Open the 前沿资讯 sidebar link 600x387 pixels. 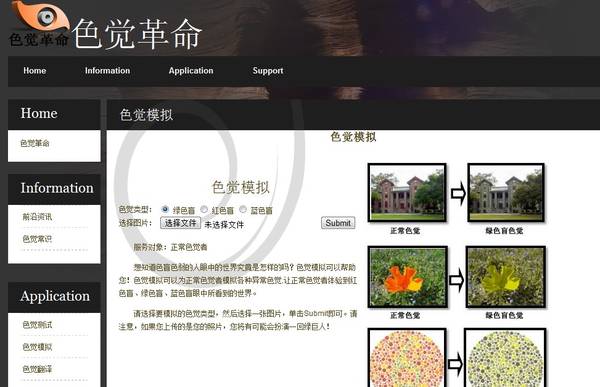37,217
